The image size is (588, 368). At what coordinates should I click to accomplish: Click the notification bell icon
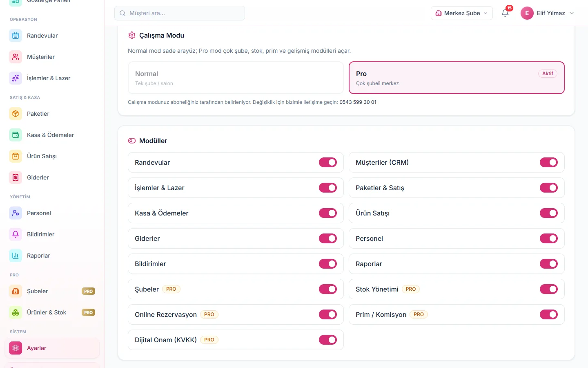(505, 13)
